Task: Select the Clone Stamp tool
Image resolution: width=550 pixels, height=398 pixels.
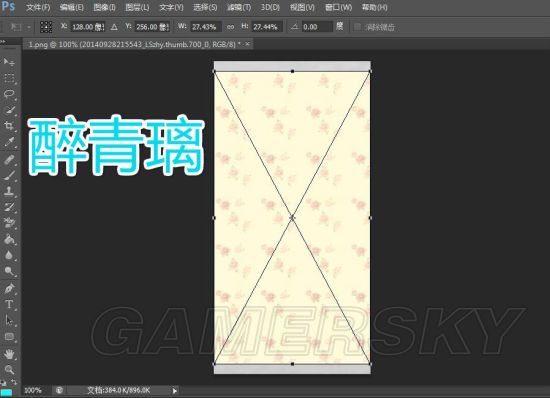Action: coord(9,191)
